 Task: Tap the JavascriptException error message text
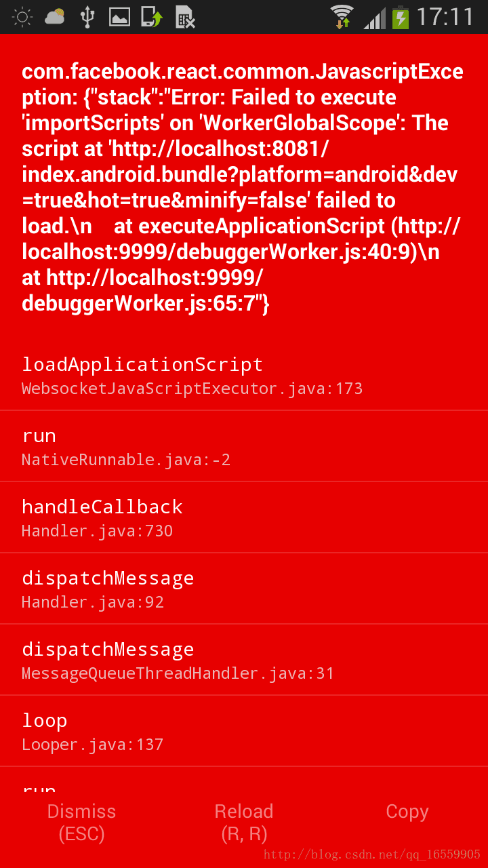point(243,187)
